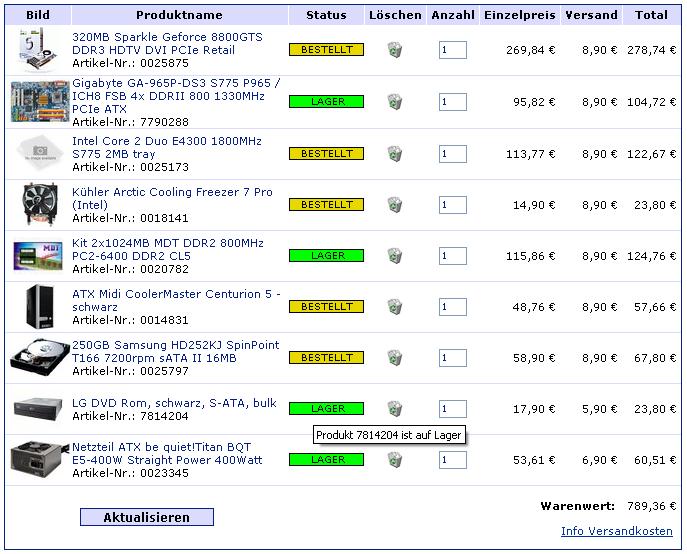Open 320MB Sparkle Geforce 8800GTS product link

(x=167, y=43)
